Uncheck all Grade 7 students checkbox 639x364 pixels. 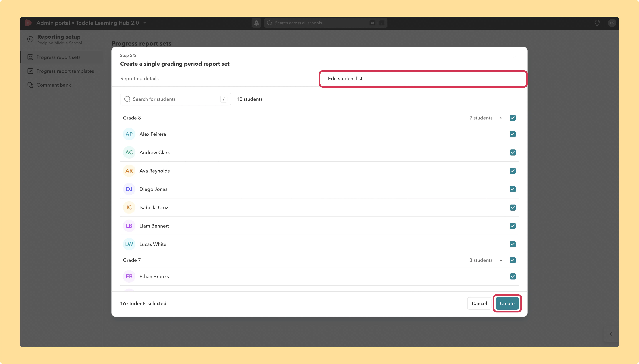coord(513,260)
